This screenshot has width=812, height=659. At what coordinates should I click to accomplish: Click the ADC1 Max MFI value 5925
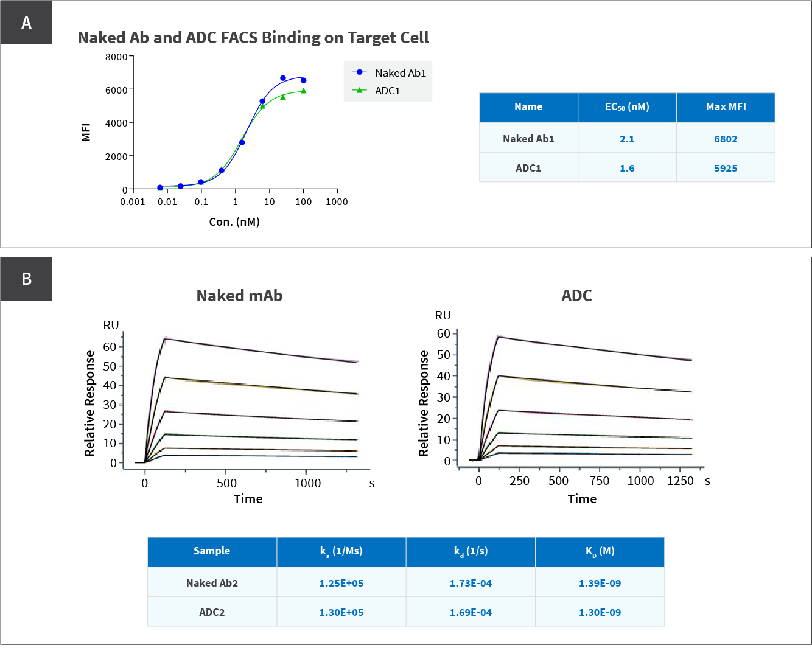726,168
